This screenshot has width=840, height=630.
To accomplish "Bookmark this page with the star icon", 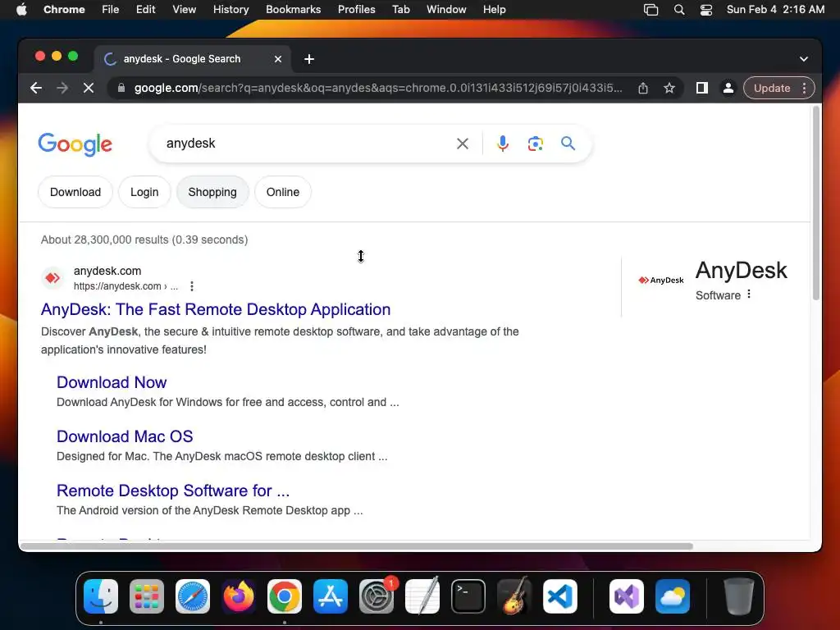I will click(x=669, y=88).
